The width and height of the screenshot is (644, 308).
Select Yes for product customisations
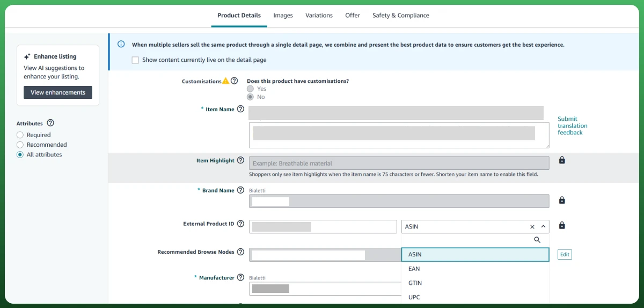250,89
